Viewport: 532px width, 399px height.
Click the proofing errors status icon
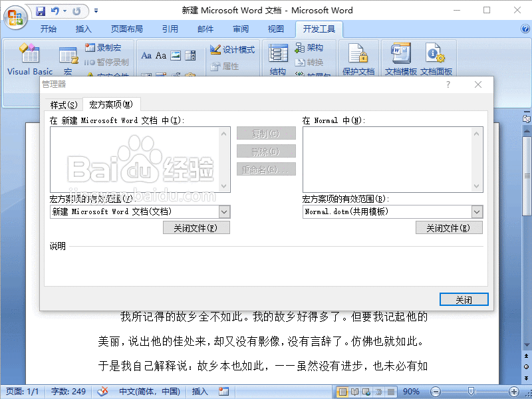[x=102, y=392]
